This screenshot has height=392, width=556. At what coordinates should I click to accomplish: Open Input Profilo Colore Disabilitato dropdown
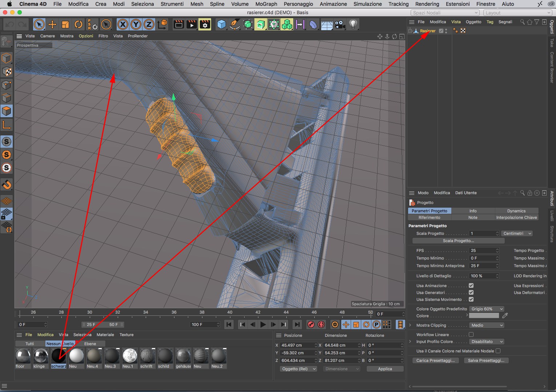(x=487, y=342)
